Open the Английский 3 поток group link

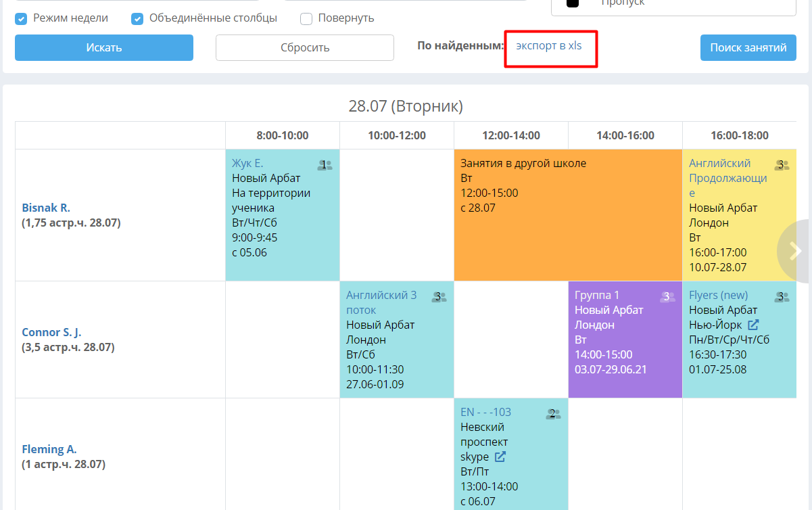(x=382, y=302)
